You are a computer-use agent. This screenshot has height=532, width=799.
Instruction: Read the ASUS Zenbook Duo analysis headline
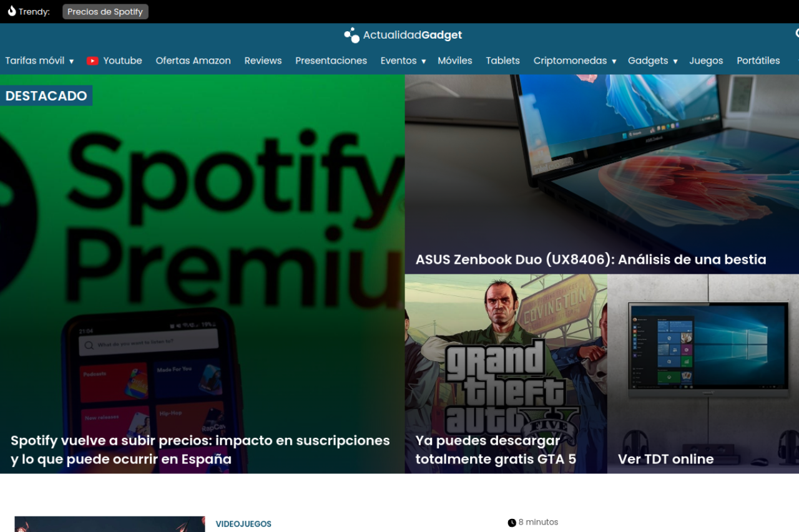tap(591, 259)
